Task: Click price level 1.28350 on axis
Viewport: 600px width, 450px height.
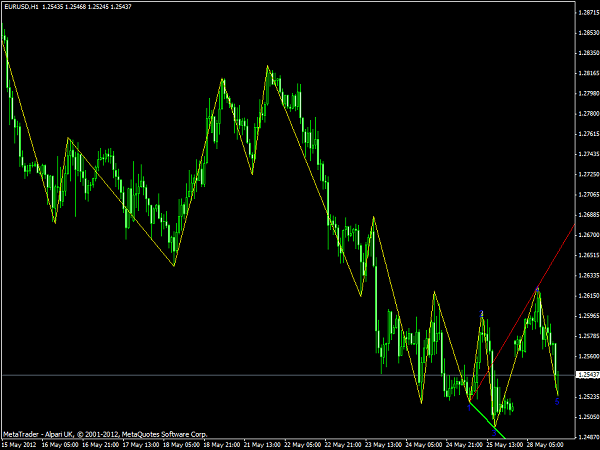Action: [589, 53]
